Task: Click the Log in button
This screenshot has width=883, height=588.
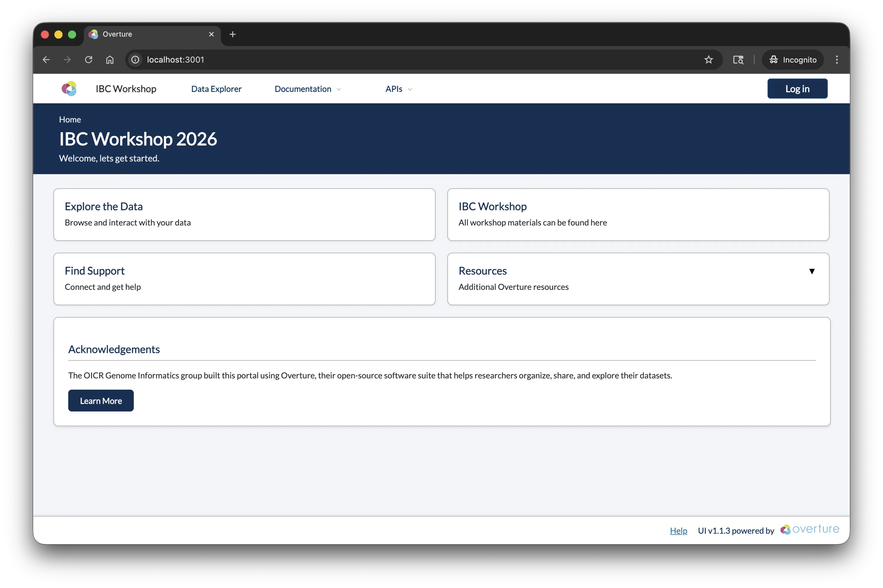Action: click(x=797, y=89)
